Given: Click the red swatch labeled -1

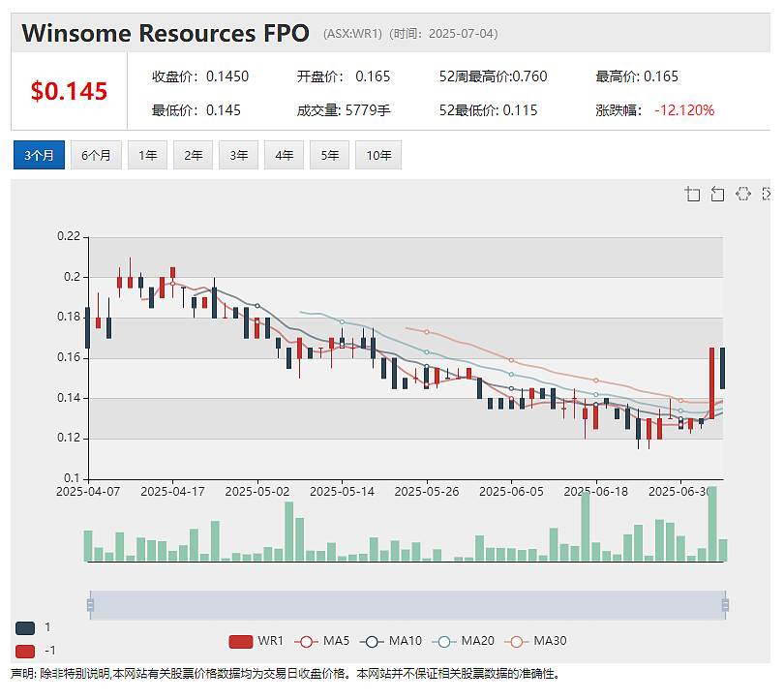Looking at the screenshot, I should click(25, 651).
